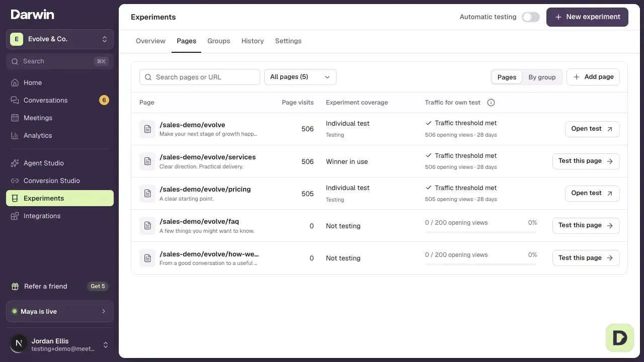
Task: Test this page for /sales-demo/evolve/services
Action: tap(586, 161)
